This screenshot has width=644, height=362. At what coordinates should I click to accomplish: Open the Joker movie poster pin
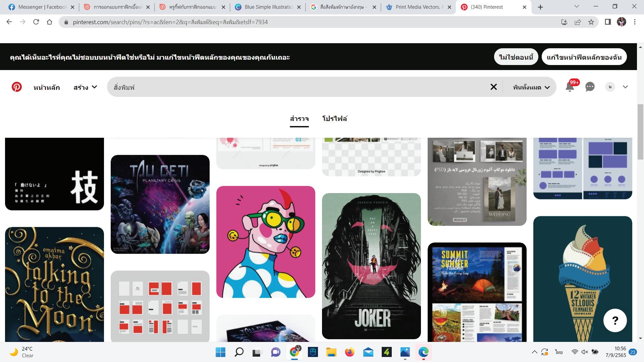pos(371,266)
